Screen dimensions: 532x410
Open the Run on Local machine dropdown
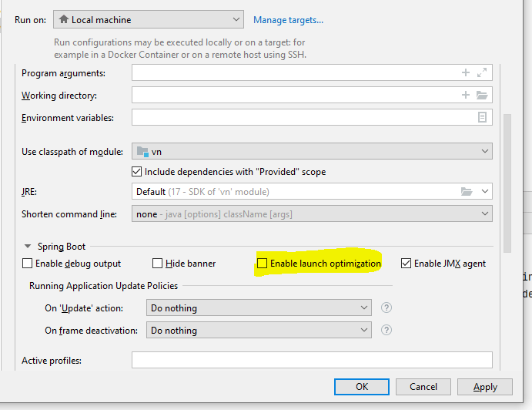tap(149, 19)
